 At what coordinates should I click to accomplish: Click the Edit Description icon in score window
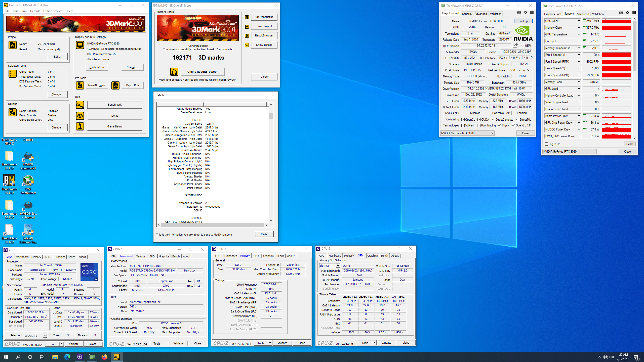(247, 17)
